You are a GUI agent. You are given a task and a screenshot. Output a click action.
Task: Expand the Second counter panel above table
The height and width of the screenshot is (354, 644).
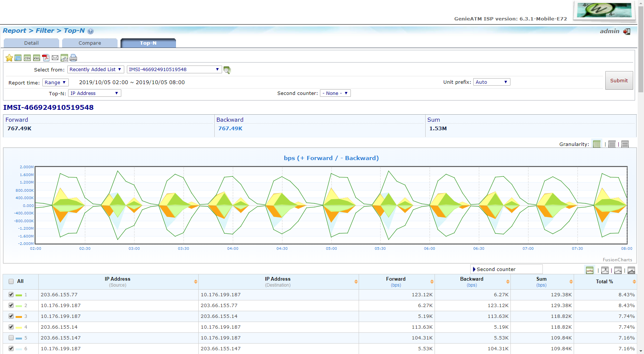506,269
